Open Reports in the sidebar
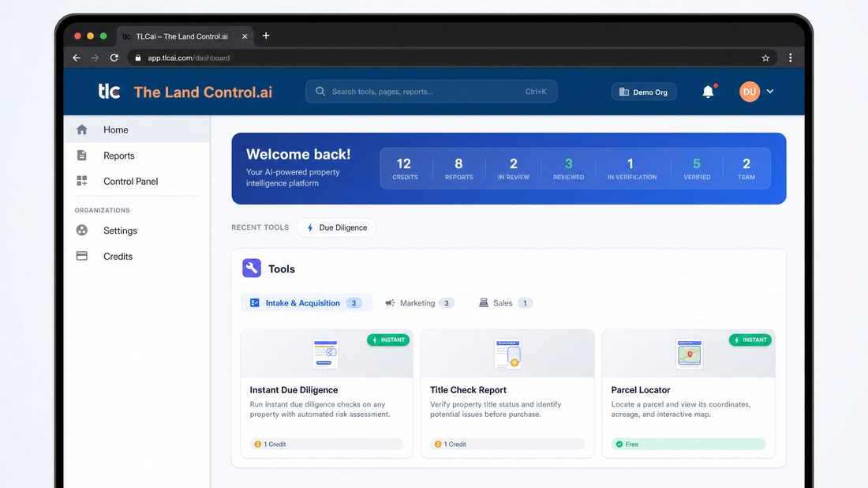Viewport: 868px width, 488px height. tap(137, 156)
